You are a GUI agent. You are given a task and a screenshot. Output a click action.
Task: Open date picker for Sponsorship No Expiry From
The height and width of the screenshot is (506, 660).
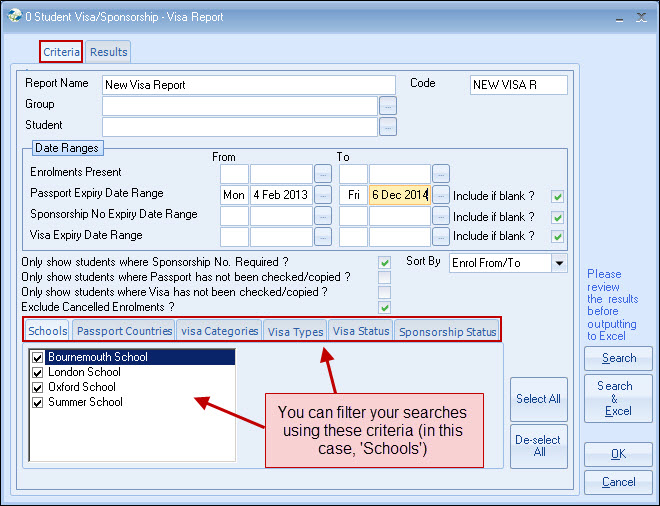click(x=322, y=215)
